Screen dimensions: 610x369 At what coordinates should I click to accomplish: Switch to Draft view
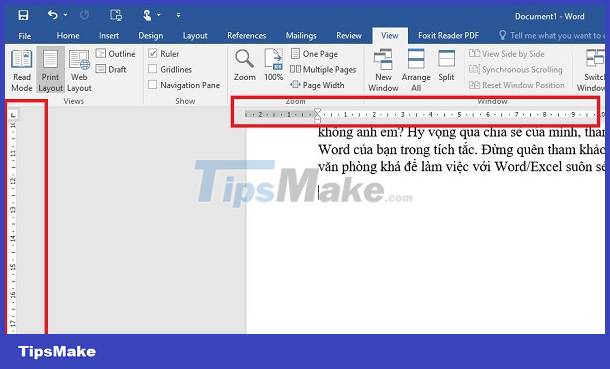pyautogui.click(x=111, y=69)
